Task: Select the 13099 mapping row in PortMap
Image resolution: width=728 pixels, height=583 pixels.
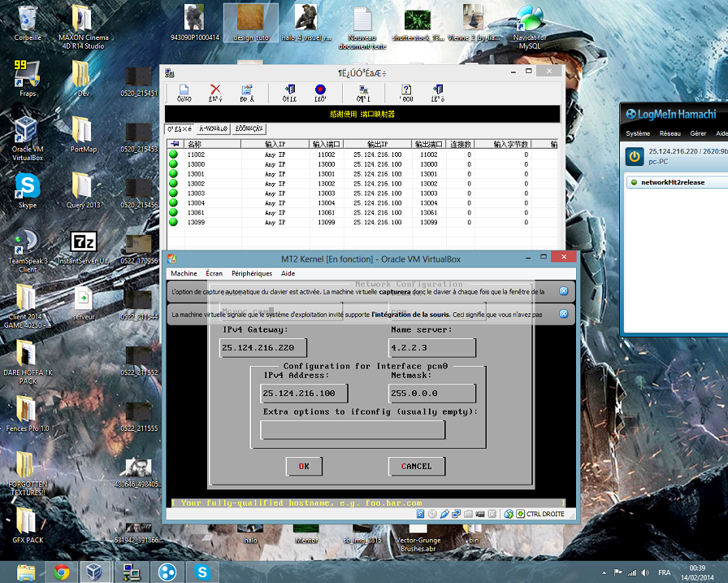Action: pos(362,222)
